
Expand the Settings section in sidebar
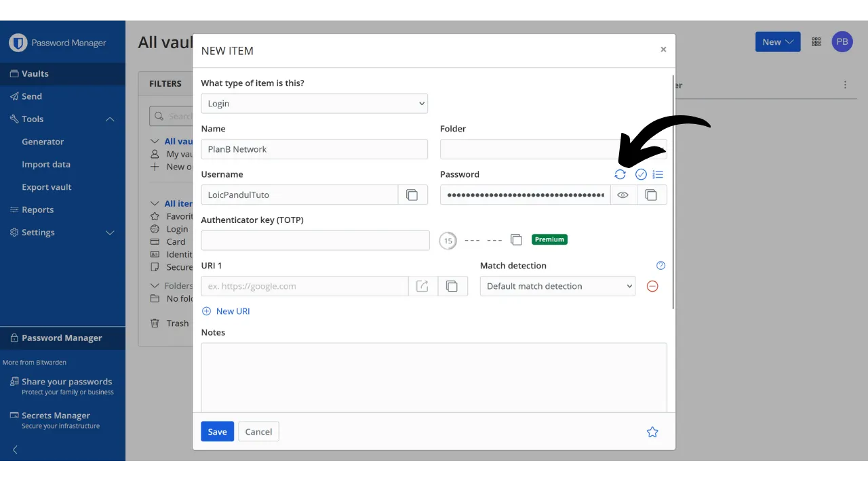coord(110,233)
